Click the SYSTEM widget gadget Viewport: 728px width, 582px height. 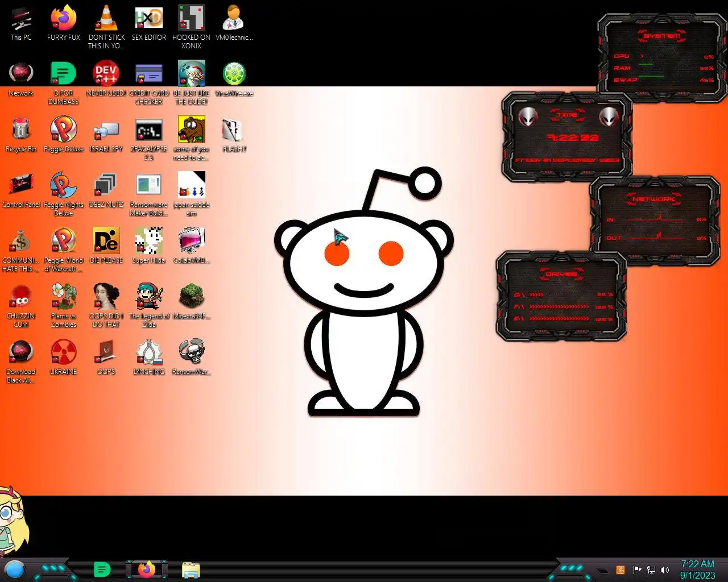coord(663,58)
